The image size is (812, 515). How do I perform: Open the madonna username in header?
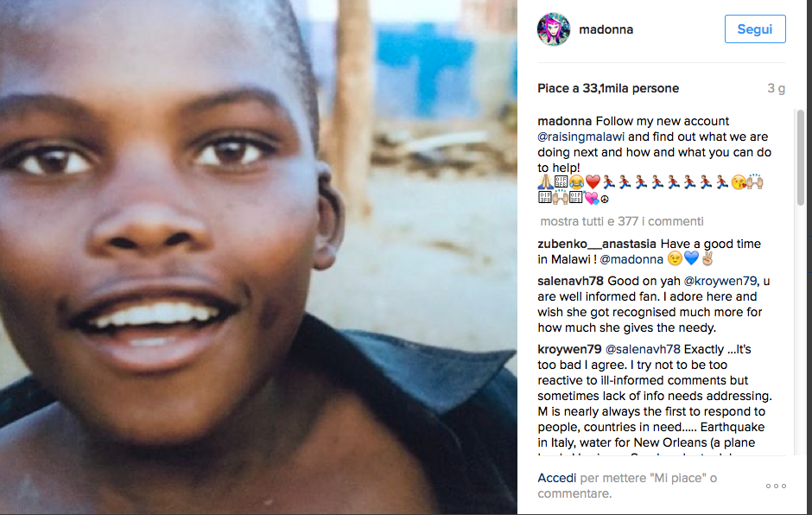click(606, 29)
